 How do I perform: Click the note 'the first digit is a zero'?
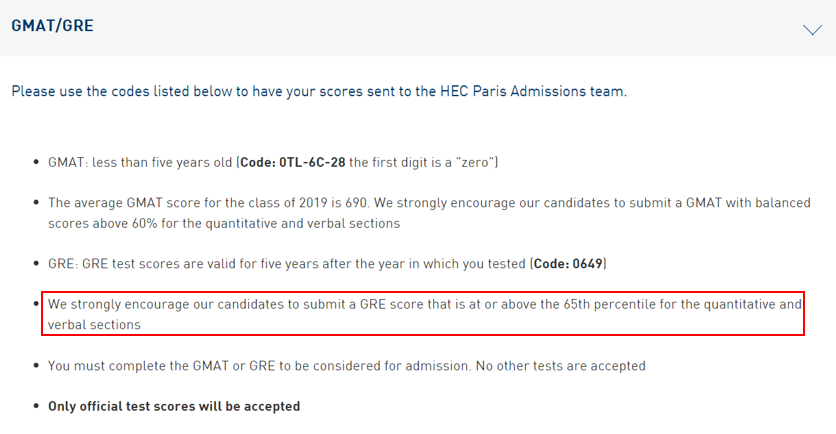pos(422,162)
